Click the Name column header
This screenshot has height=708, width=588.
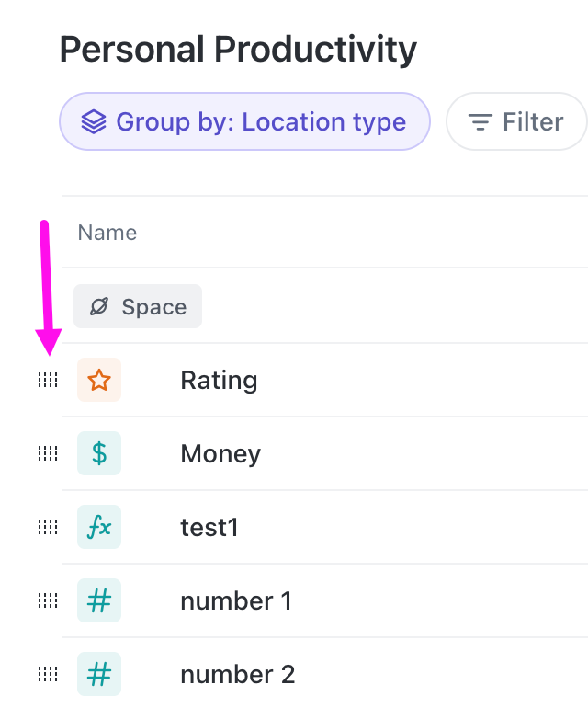107,233
